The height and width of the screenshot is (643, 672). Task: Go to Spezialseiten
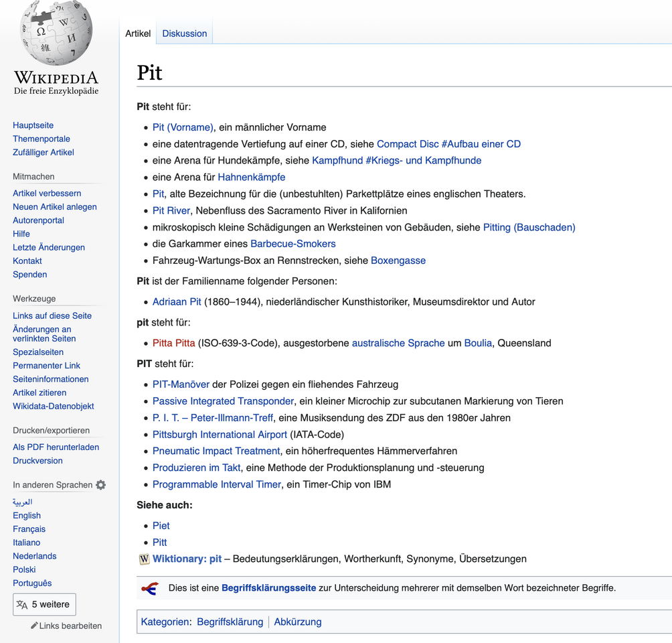(x=38, y=352)
